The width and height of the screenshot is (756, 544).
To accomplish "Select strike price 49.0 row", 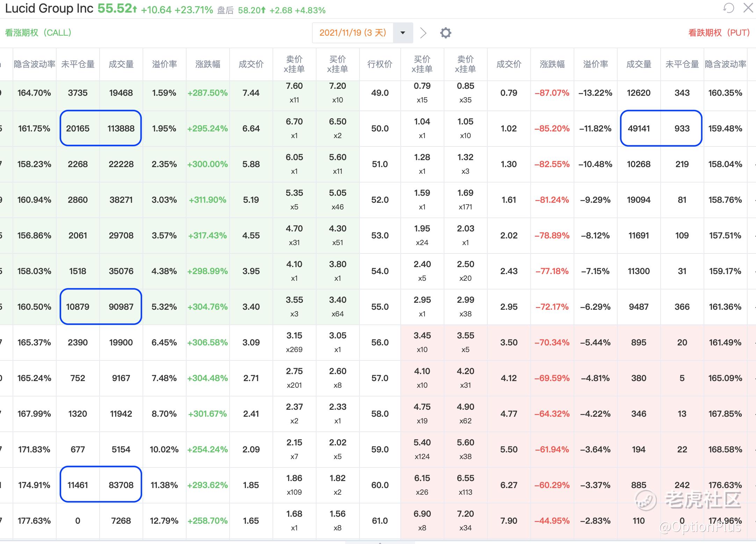I will (x=380, y=93).
